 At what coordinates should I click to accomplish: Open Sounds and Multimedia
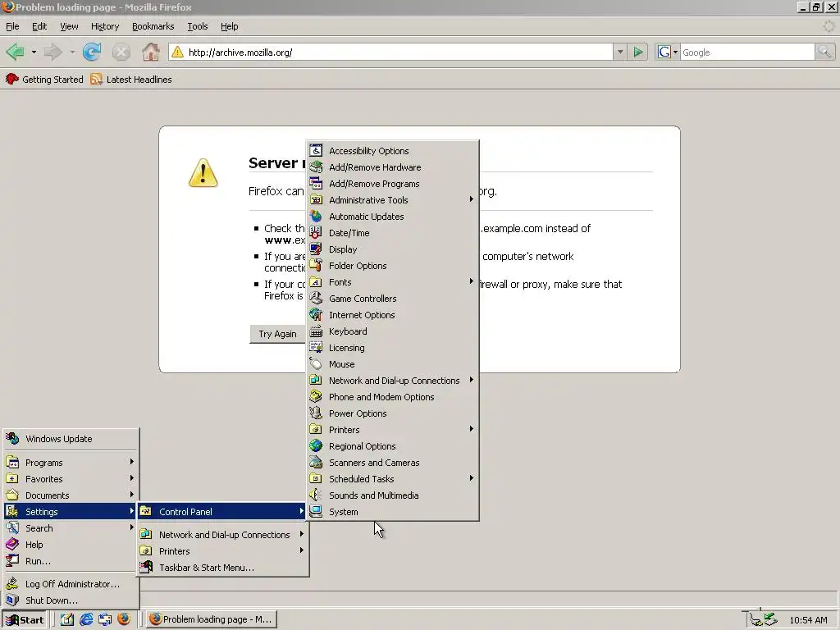[393, 495]
